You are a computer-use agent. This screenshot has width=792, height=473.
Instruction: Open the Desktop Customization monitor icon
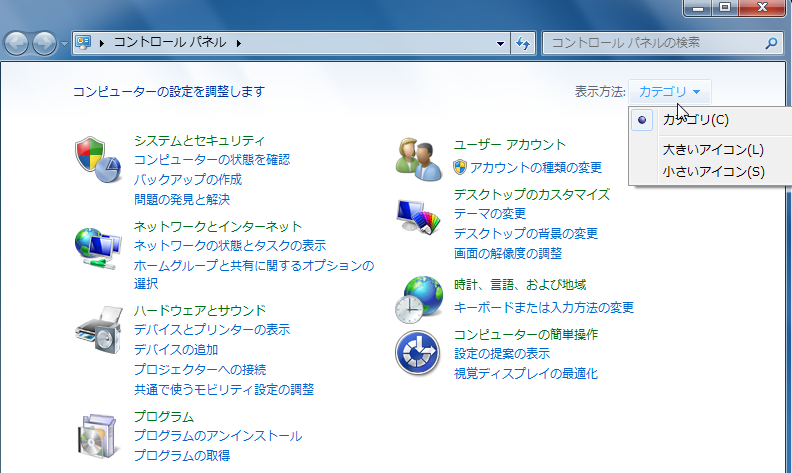click(419, 217)
